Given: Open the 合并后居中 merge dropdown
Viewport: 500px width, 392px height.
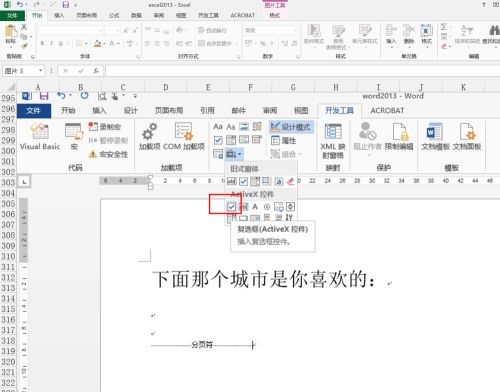Looking at the screenshot, I should pos(237,43).
